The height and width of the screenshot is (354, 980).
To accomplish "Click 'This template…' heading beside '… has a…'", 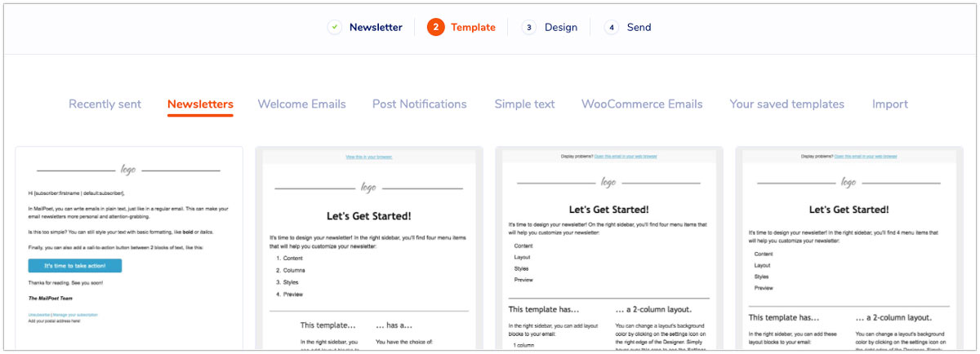I will [328, 325].
